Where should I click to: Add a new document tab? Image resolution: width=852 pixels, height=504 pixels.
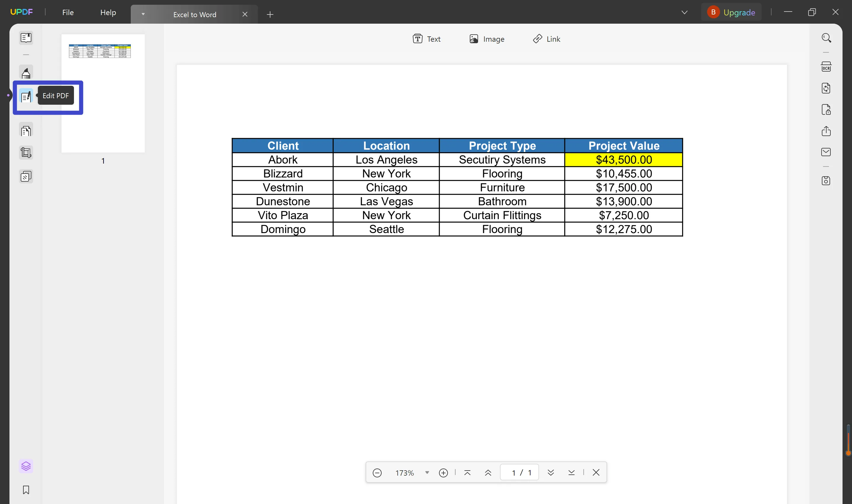(270, 13)
